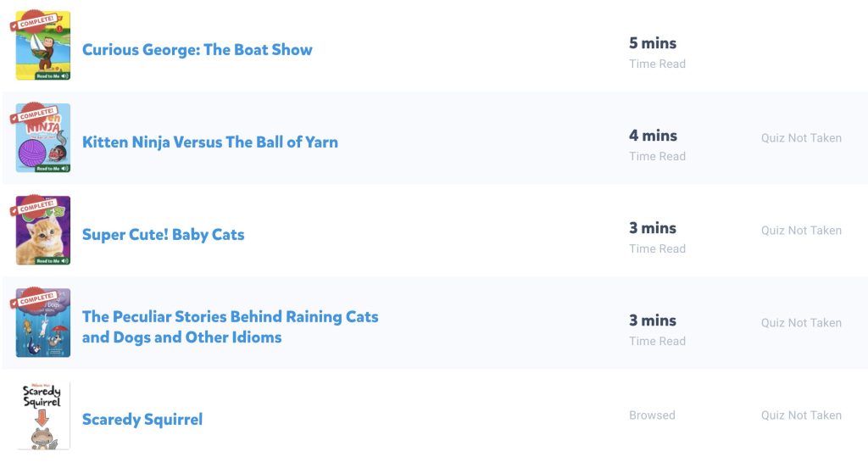Open The Peculiar Stories Behind Raining Cats title

(231, 326)
